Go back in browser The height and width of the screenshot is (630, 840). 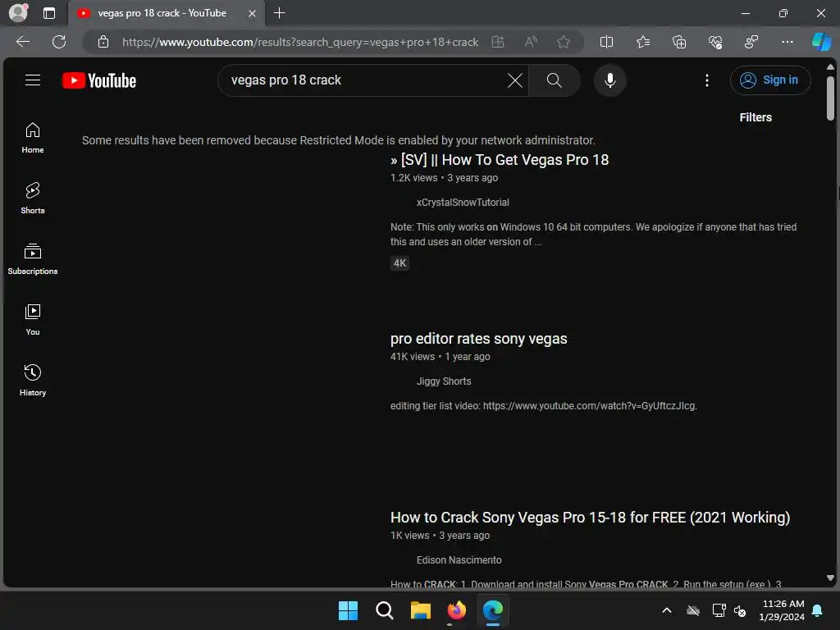pyautogui.click(x=23, y=42)
